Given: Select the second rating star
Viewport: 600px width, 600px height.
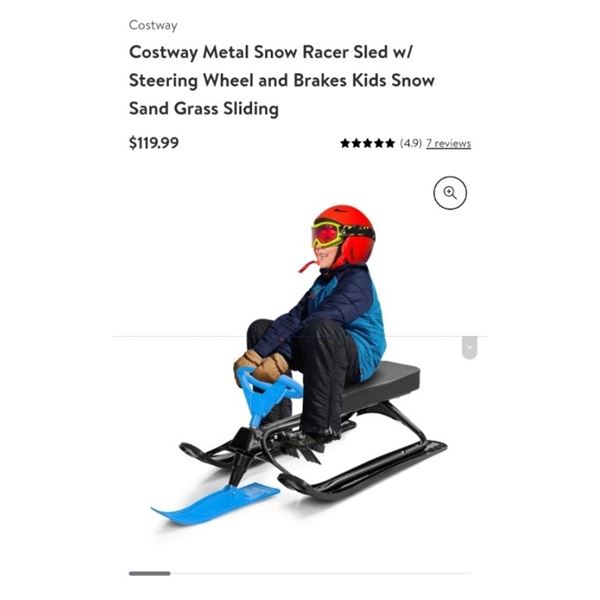Looking at the screenshot, I should click(x=356, y=143).
